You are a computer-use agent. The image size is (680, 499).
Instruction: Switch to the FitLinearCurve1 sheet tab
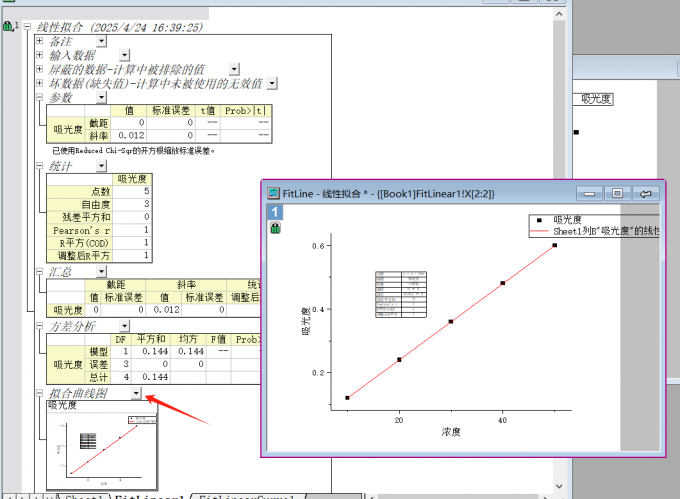point(247,497)
